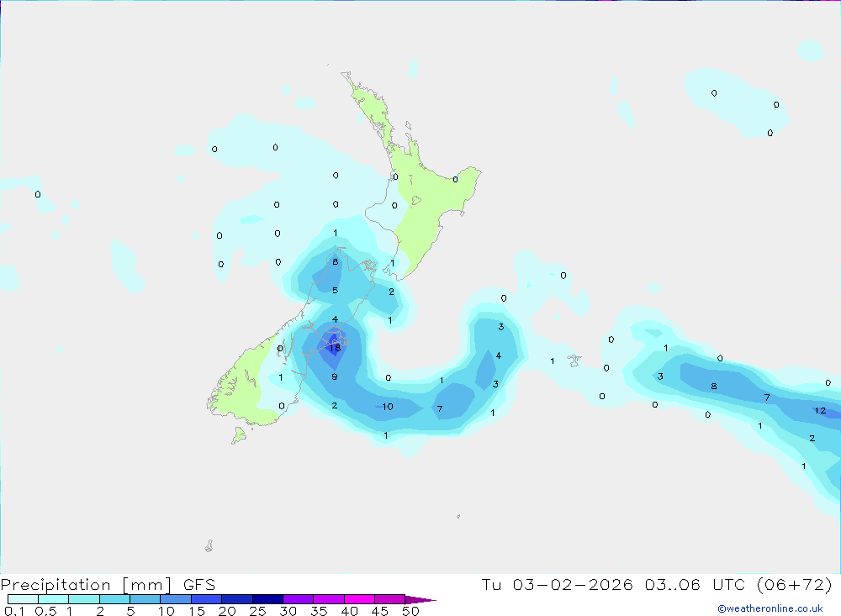Select the forecast date 'Tu 03-02-2026 03..06 UTC (06+72)'
The width and height of the screenshot is (841, 616).
657,584
